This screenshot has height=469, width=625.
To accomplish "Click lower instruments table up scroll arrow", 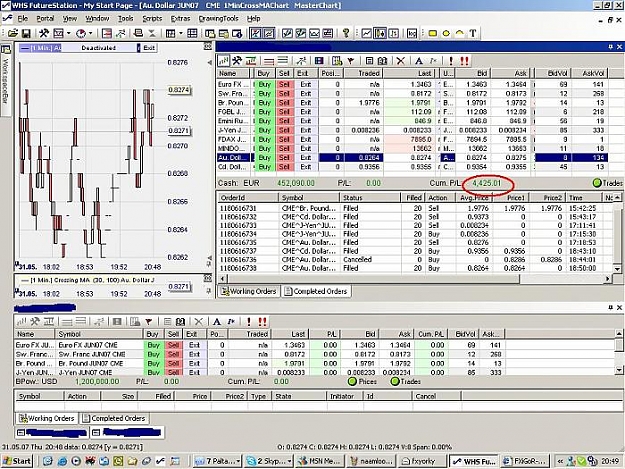I will 619,334.
